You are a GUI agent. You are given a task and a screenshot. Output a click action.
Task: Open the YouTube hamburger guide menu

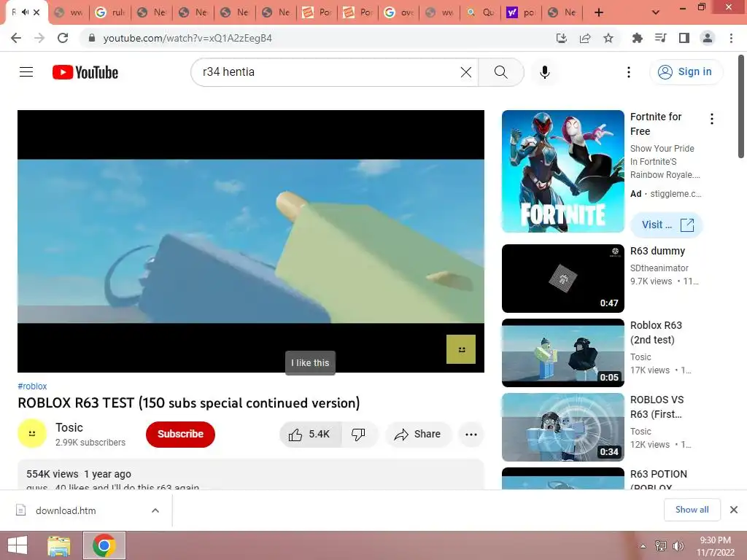pos(26,72)
